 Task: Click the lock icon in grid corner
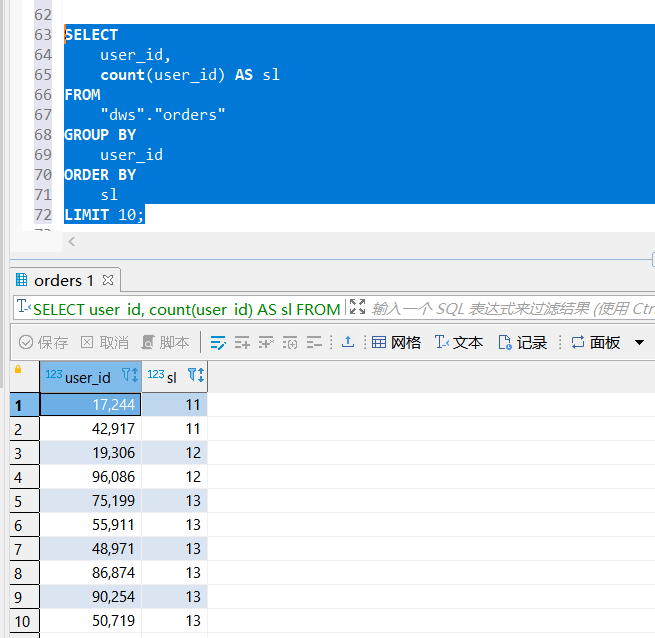click(17, 370)
